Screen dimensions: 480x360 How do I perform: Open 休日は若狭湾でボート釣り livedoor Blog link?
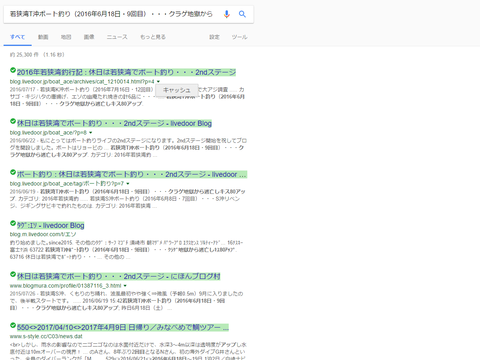(x=114, y=123)
